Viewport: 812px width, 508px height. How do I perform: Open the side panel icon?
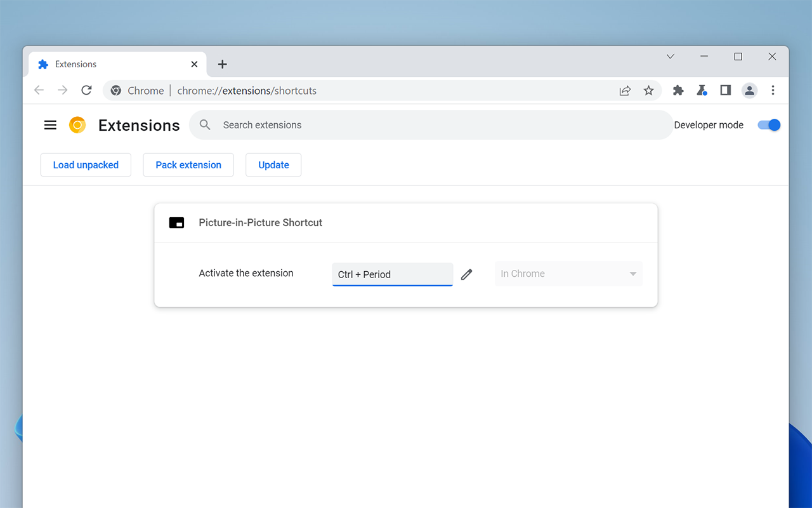coord(725,90)
